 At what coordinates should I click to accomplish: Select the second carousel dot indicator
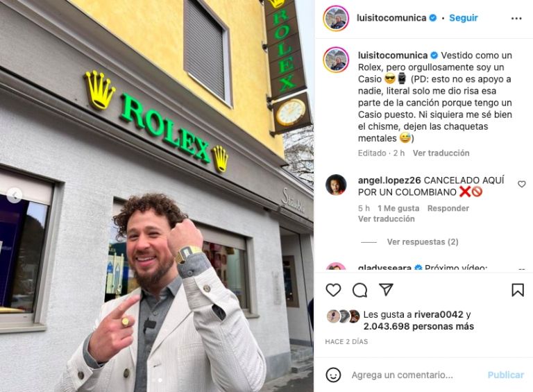coord(160,380)
